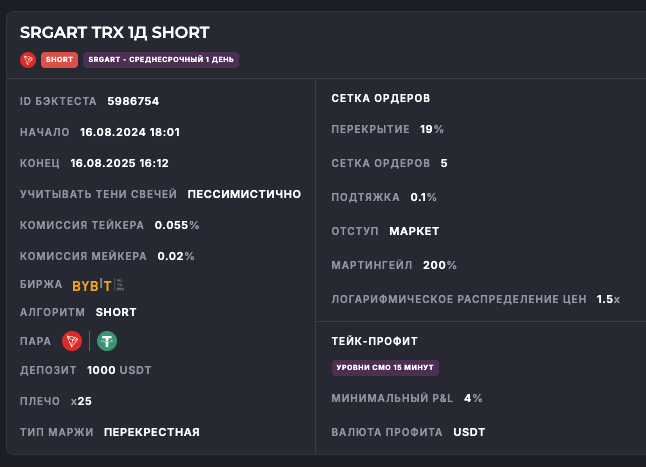Click the УРОВНИ СМО 15 МИНУТ badge

pyautogui.click(x=385, y=368)
